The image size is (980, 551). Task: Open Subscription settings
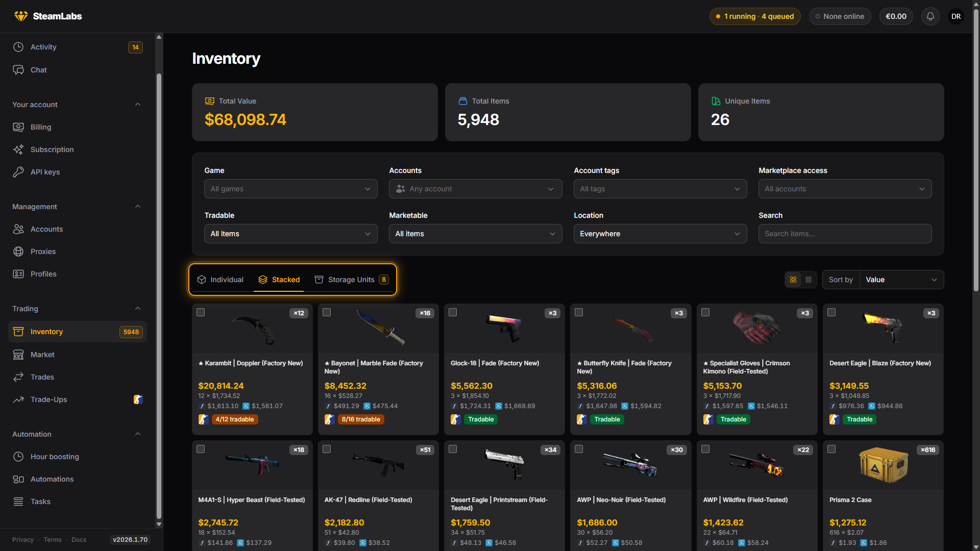click(78, 149)
